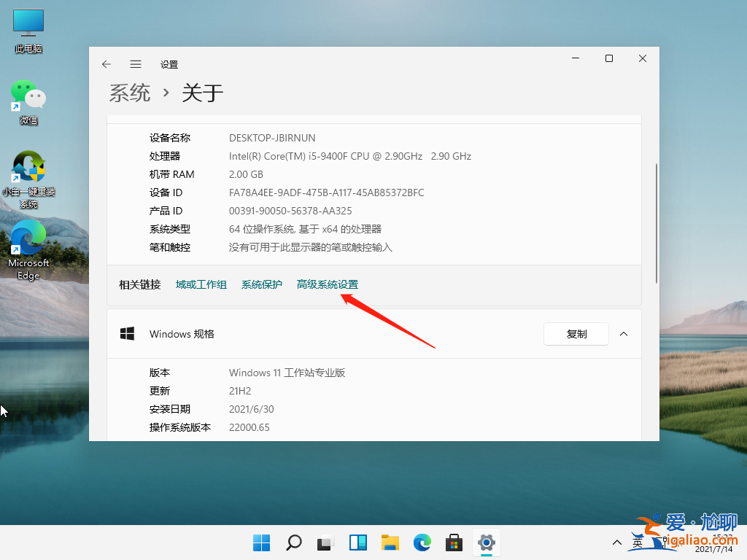Open the Settings navigation hamburger menu
This screenshot has width=747, height=560.
(136, 64)
